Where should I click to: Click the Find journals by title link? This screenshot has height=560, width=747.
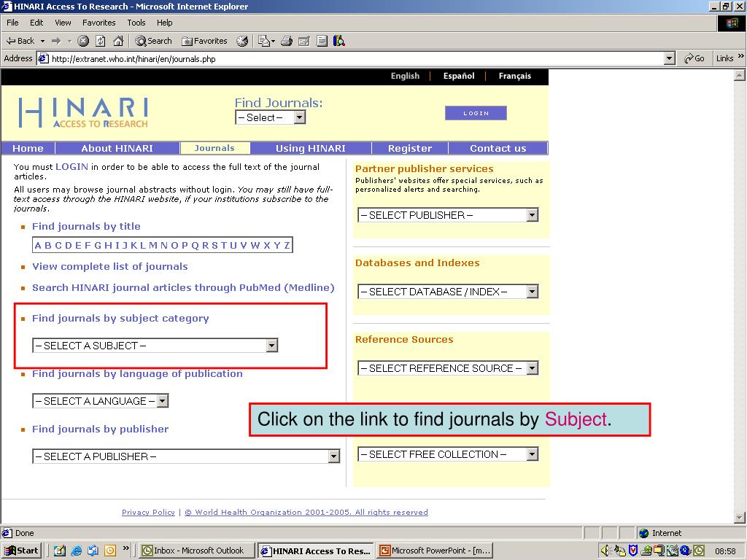tap(86, 227)
